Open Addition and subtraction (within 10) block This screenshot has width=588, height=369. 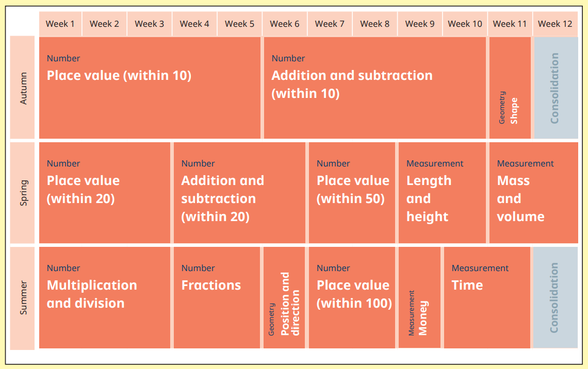(x=374, y=88)
